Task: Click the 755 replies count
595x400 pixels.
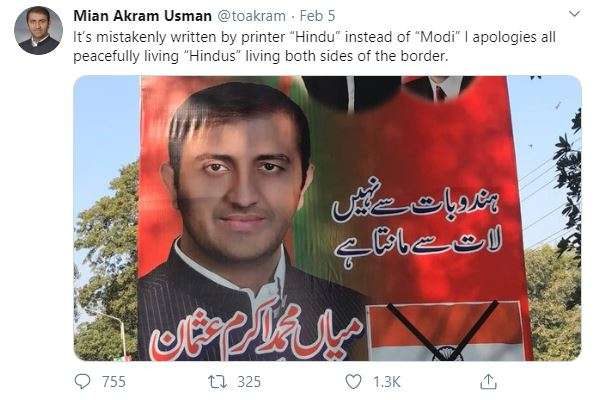Action: (114, 382)
